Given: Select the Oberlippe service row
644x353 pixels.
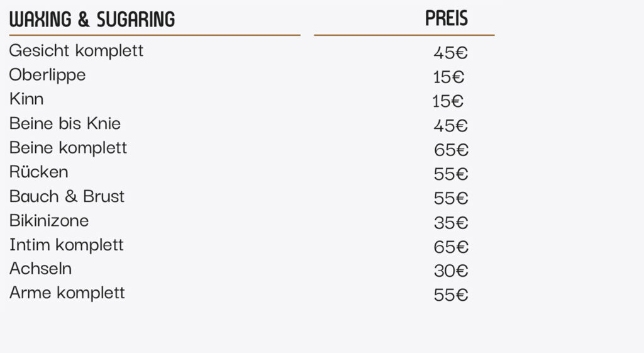Looking at the screenshot, I should click(47, 75).
